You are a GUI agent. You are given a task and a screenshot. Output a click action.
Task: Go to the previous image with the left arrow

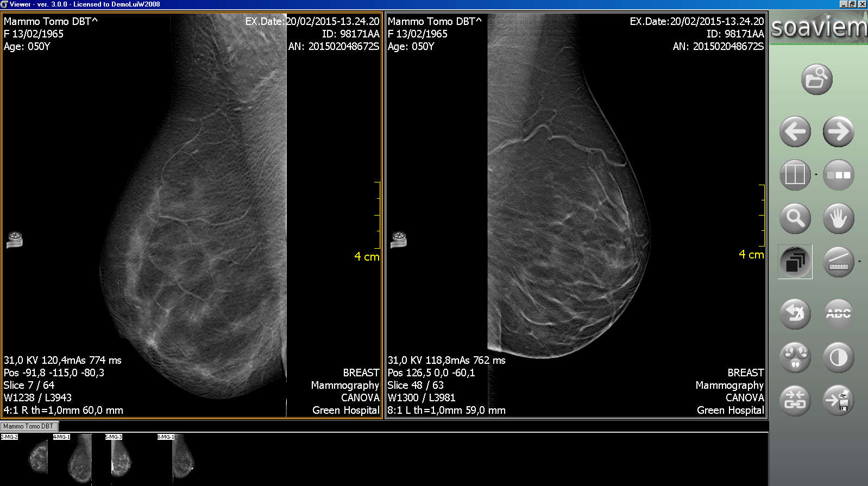(x=795, y=131)
